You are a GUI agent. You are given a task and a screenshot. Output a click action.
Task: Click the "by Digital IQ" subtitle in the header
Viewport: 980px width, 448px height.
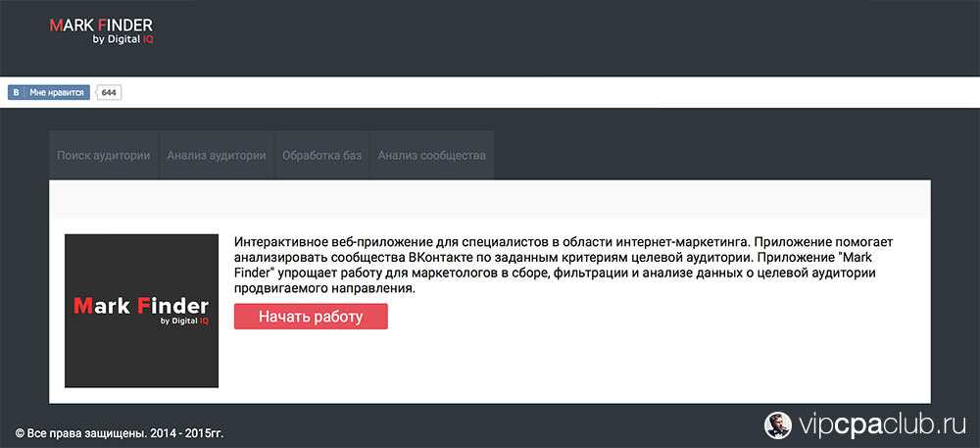tap(122, 40)
